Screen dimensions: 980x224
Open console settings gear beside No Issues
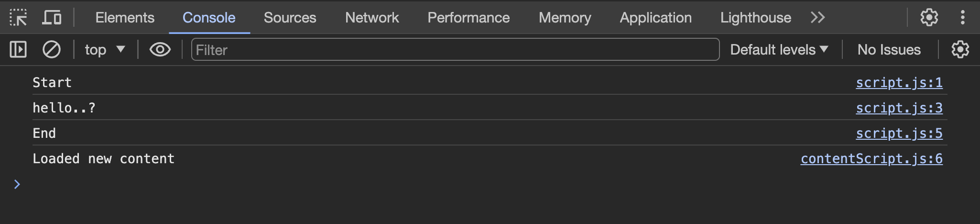point(960,49)
